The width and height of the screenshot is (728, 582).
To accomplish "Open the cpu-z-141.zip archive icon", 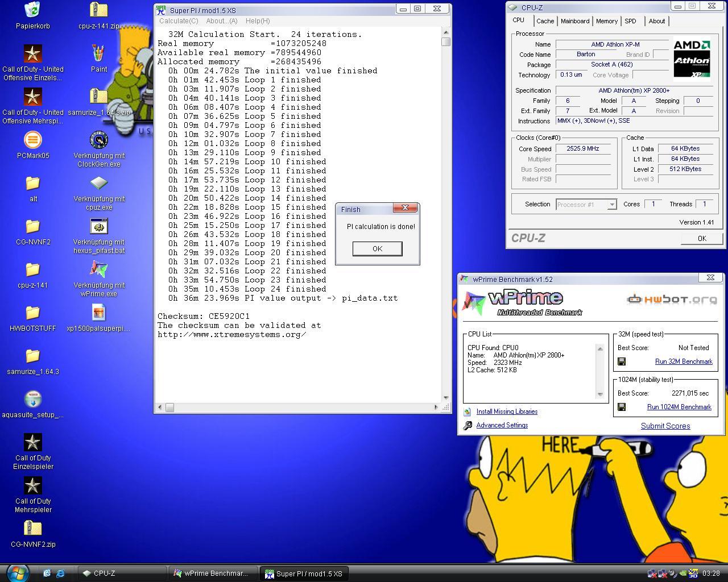I will tap(99, 10).
